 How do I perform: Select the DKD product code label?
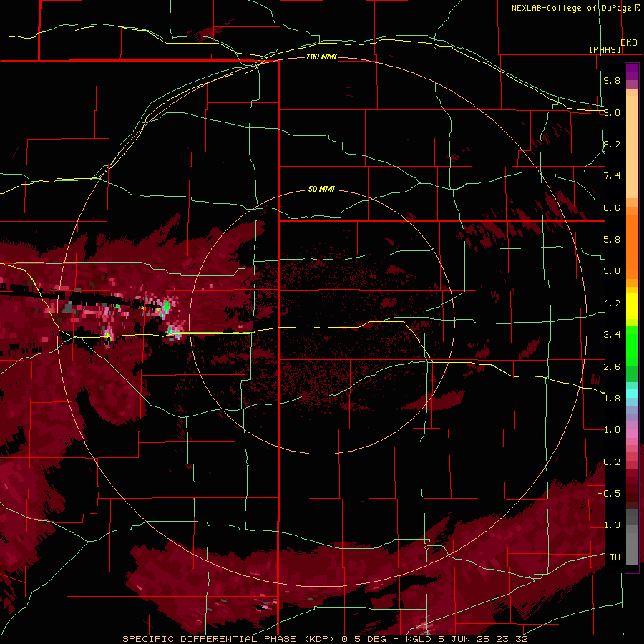628,42
